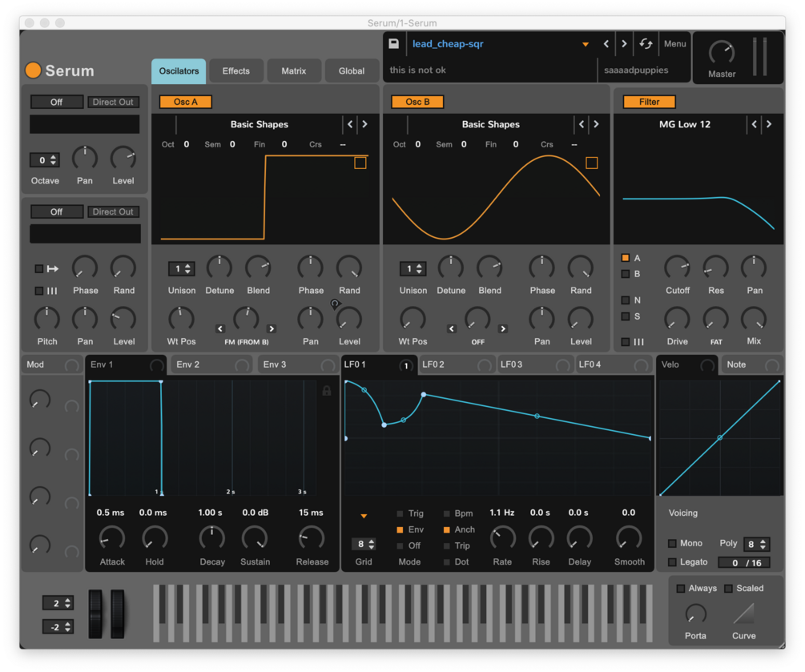805x672 pixels.
Task: Go to the next preset with right arrow
Action: (x=624, y=43)
